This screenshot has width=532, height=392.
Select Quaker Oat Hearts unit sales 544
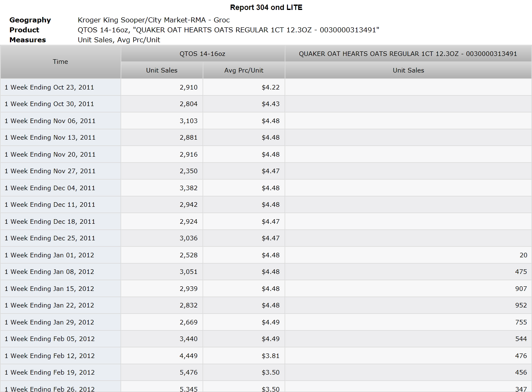[x=521, y=339]
